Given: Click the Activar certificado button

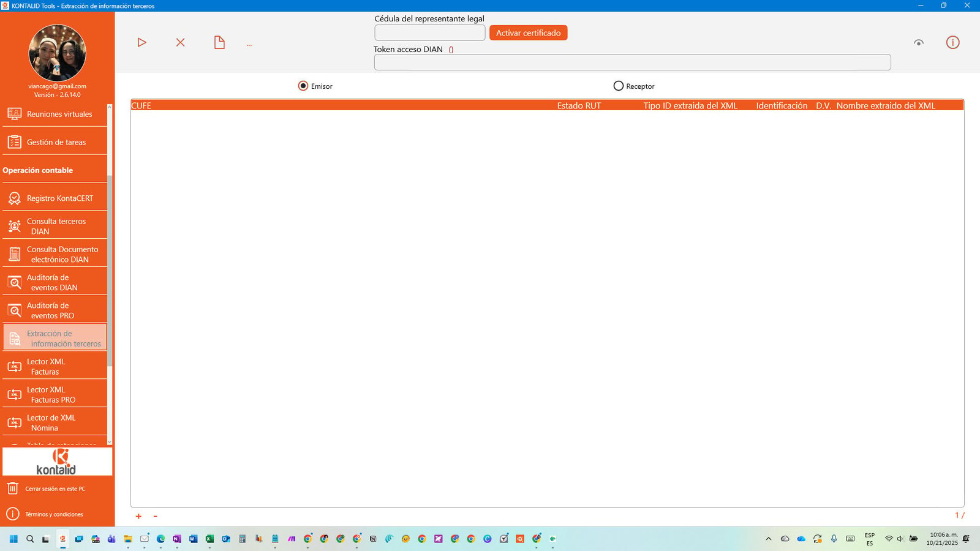Looking at the screenshot, I should tap(529, 32).
